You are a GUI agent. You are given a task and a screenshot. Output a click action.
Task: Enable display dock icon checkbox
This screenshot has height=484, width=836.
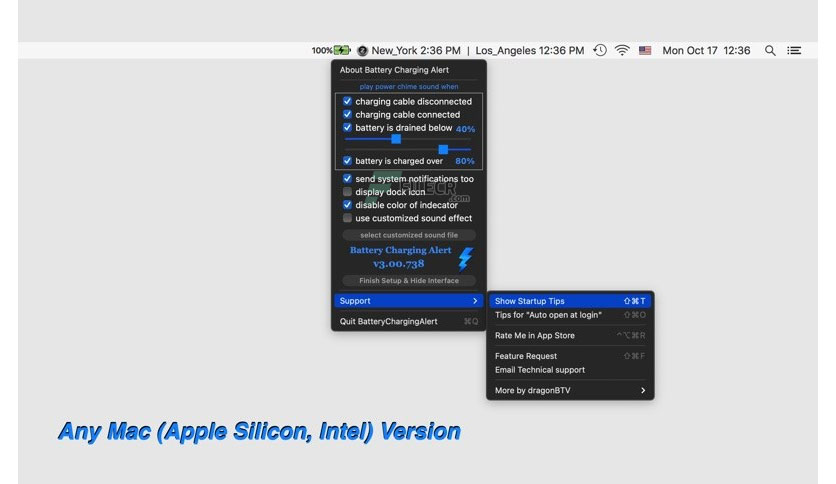click(347, 191)
